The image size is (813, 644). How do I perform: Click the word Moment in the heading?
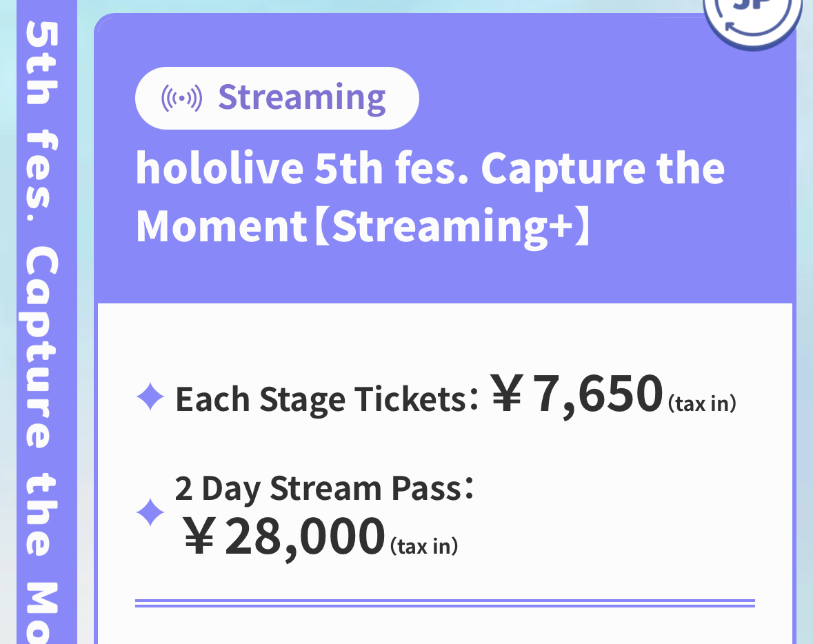pyautogui.click(x=222, y=226)
